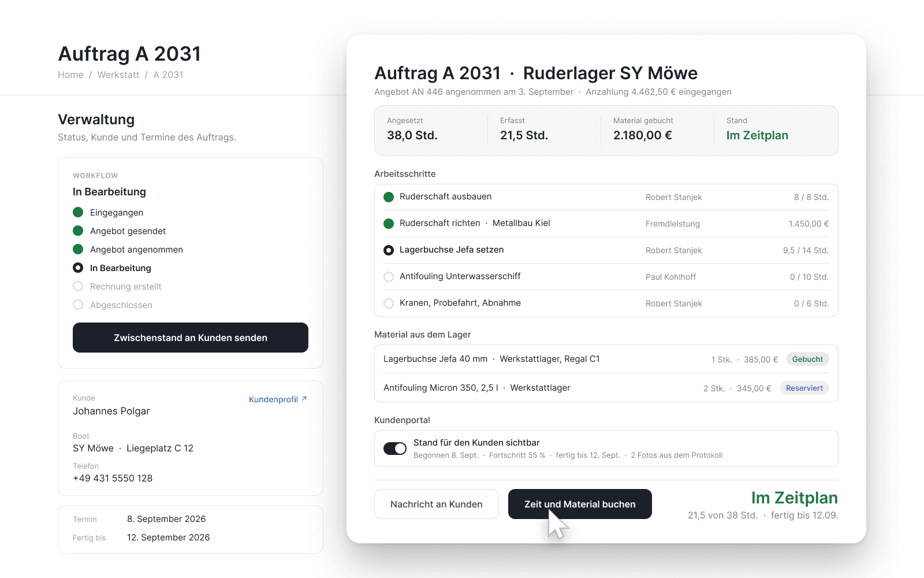Select the In Bearbeitung workflow step radio
This screenshot has width=924, height=578.
(x=78, y=268)
